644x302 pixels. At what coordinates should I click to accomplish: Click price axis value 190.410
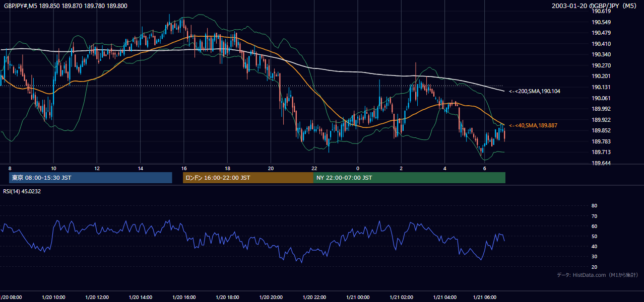(602, 44)
